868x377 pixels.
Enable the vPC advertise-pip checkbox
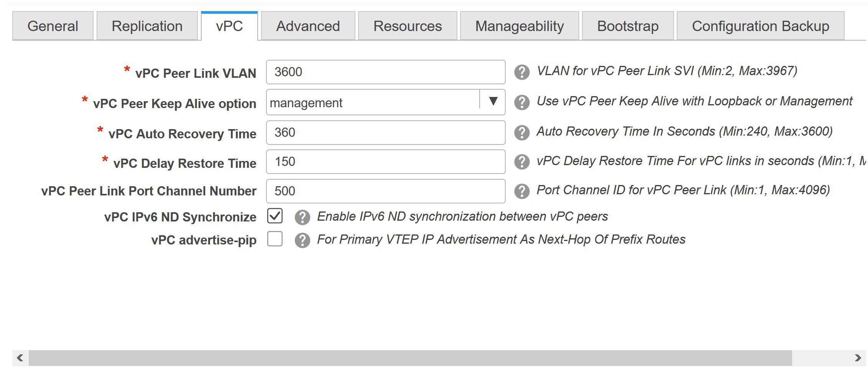point(275,239)
